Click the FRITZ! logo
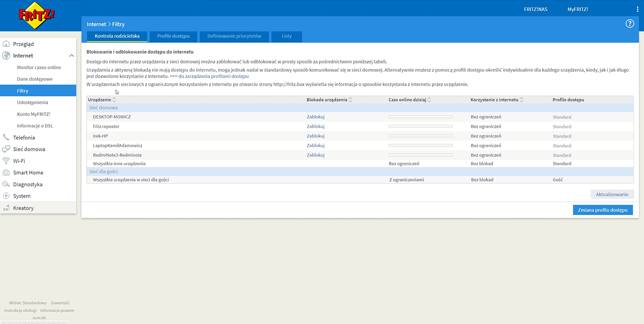Image resolution: width=644 pixels, height=324 pixels. click(36, 16)
